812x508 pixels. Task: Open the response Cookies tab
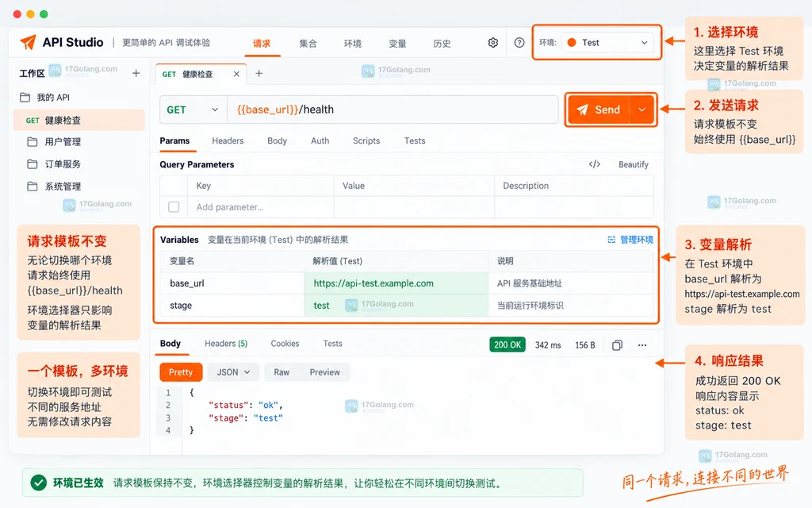click(x=285, y=344)
